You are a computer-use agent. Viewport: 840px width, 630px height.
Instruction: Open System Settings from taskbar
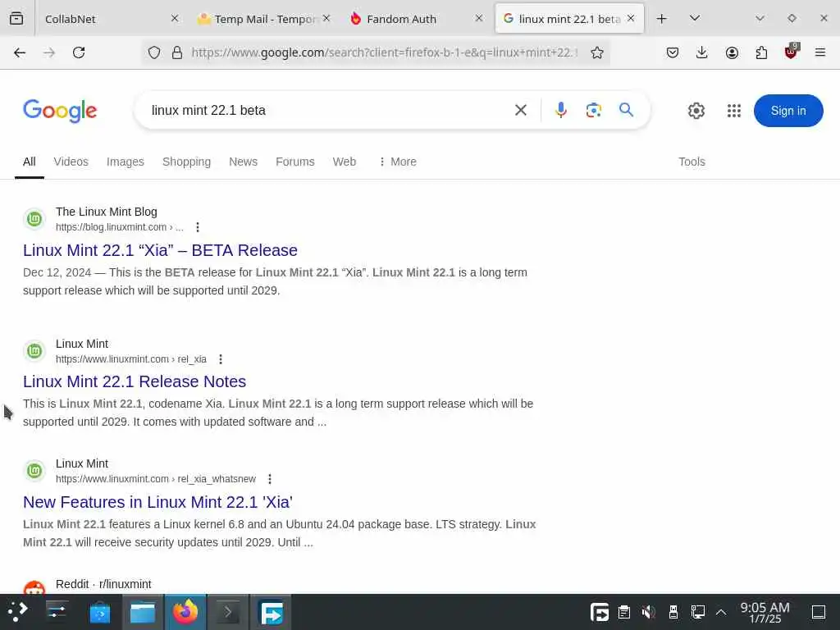tap(56, 612)
